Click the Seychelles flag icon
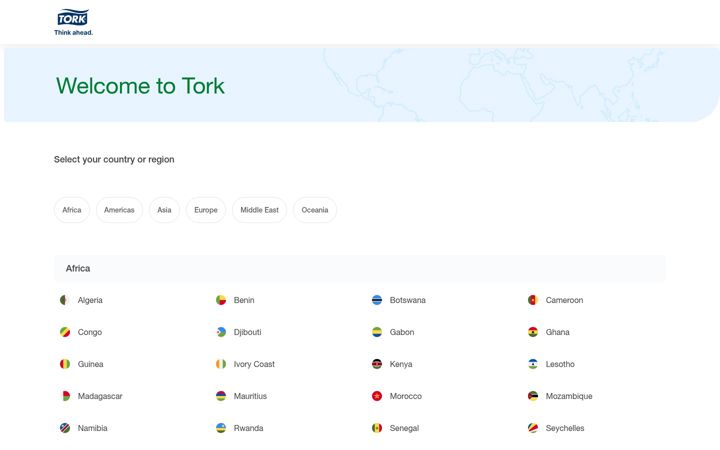The image size is (720, 450). (x=533, y=428)
